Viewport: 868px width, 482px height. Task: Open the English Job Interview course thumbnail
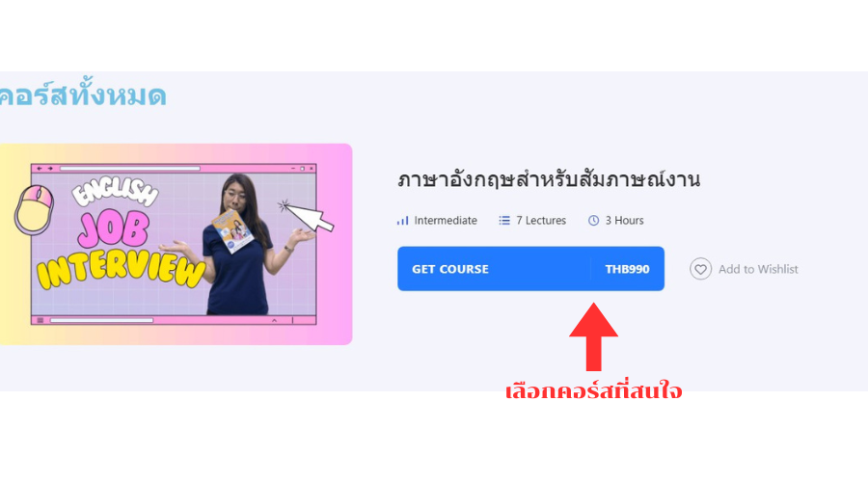[176, 244]
